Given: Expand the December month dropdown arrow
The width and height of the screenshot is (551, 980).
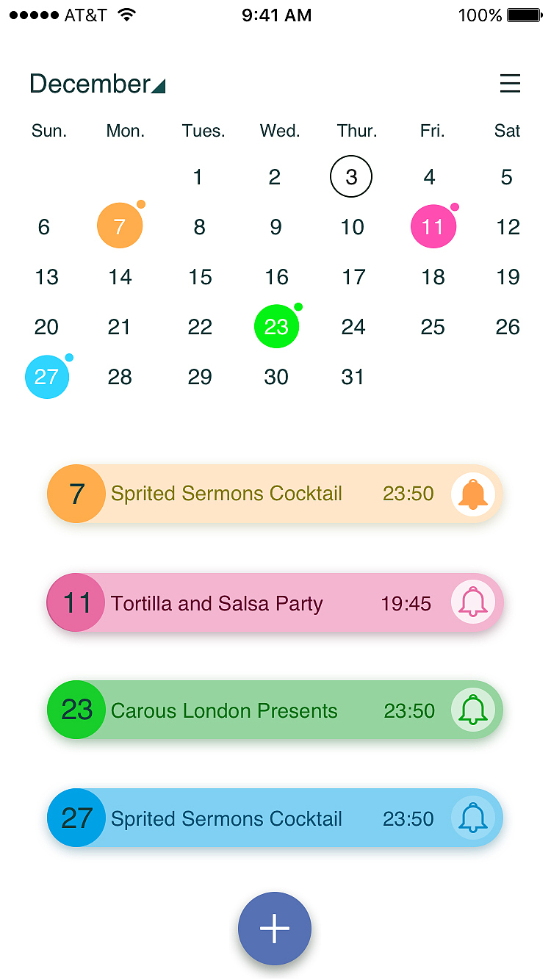Looking at the screenshot, I should pyautogui.click(x=159, y=86).
